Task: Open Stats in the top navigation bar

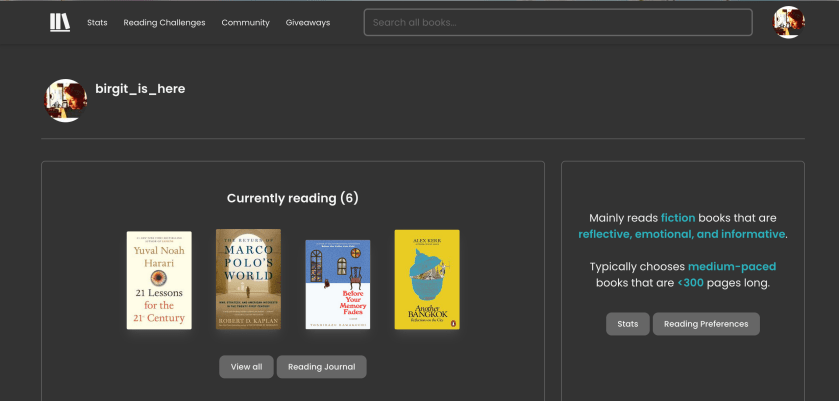Action: (x=97, y=23)
